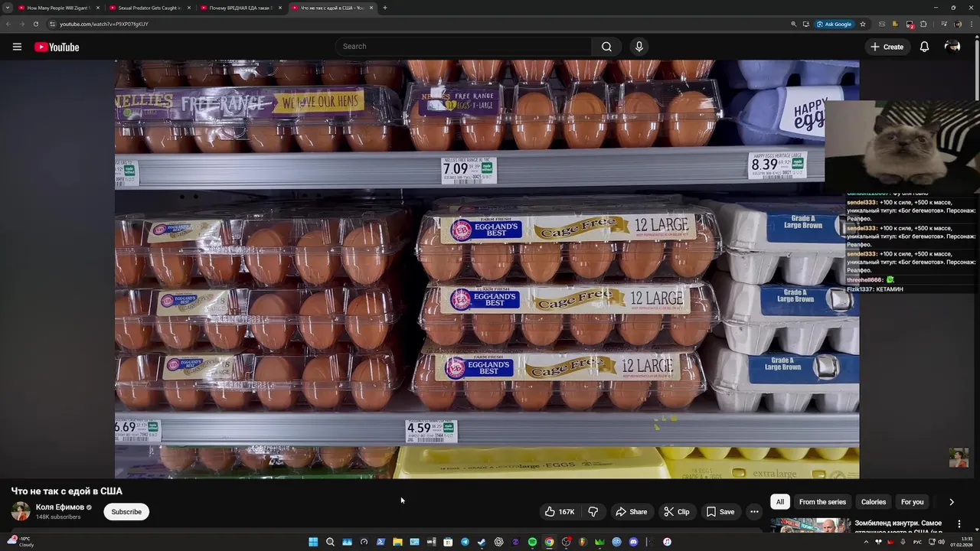Bookmark this page with star icon
Viewport: 980px width, 551px height.
click(x=863, y=24)
